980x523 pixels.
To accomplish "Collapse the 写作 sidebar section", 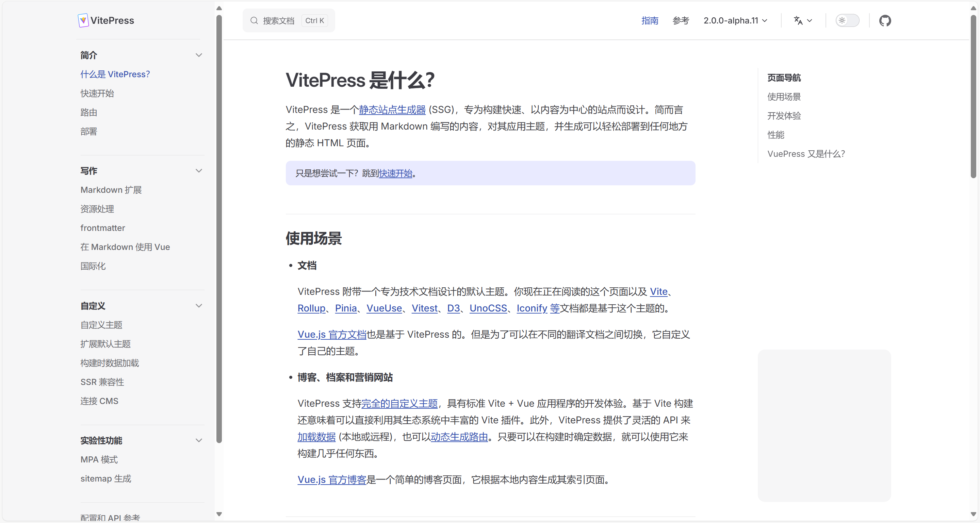I will (199, 171).
